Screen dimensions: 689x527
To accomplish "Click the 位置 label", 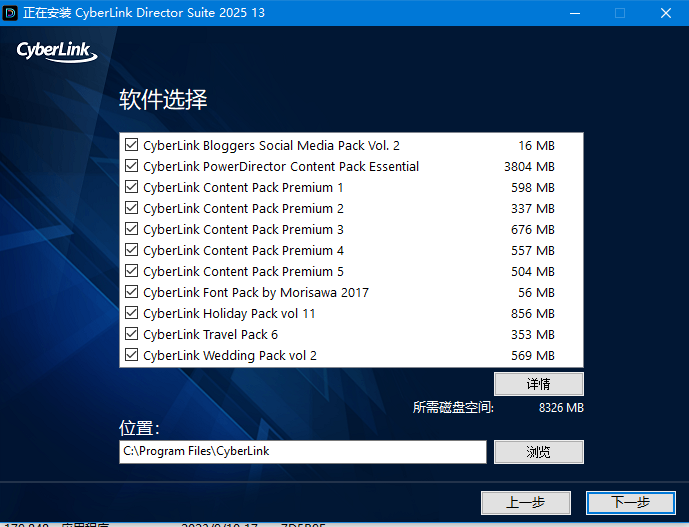I will tap(139, 428).
